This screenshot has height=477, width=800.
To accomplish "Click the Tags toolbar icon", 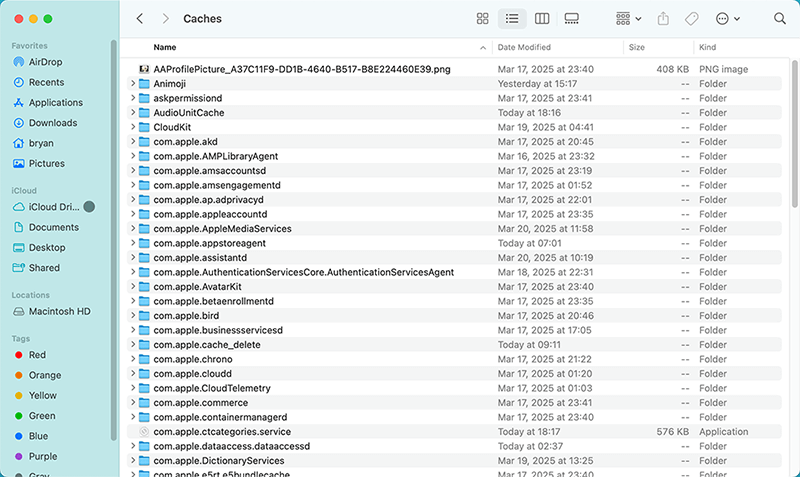I will (x=691, y=19).
